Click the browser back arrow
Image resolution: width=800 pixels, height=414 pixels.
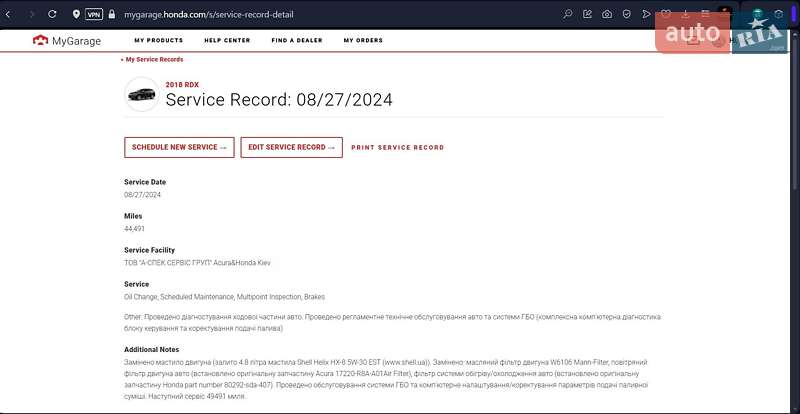[x=9, y=15]
